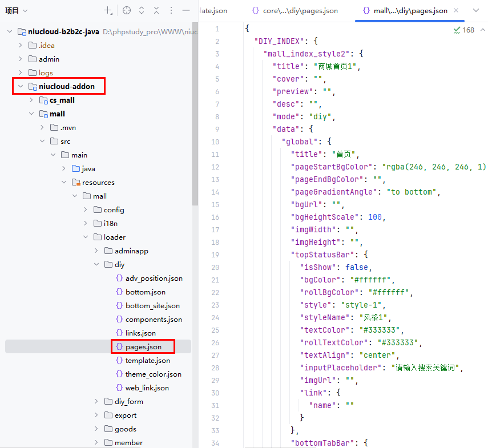Open the project panel options menu
This screenshot has height=448, width=488.
171,10
